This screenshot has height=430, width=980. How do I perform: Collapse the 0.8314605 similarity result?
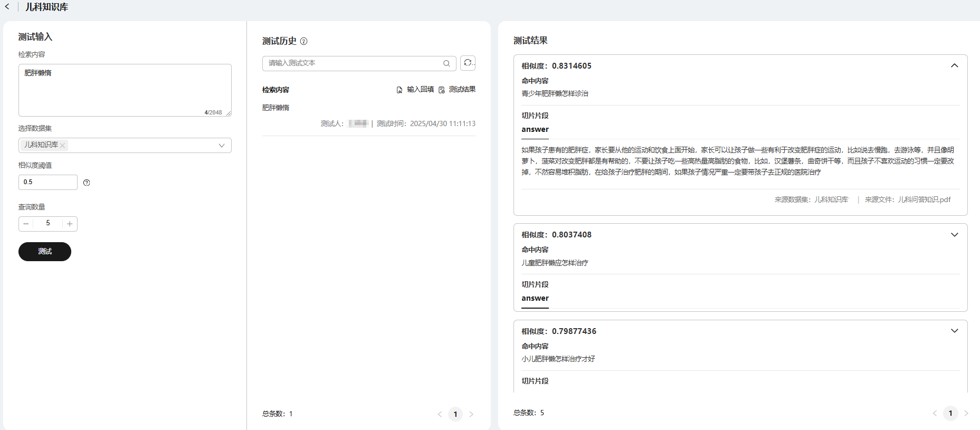[x=954, y=66]
